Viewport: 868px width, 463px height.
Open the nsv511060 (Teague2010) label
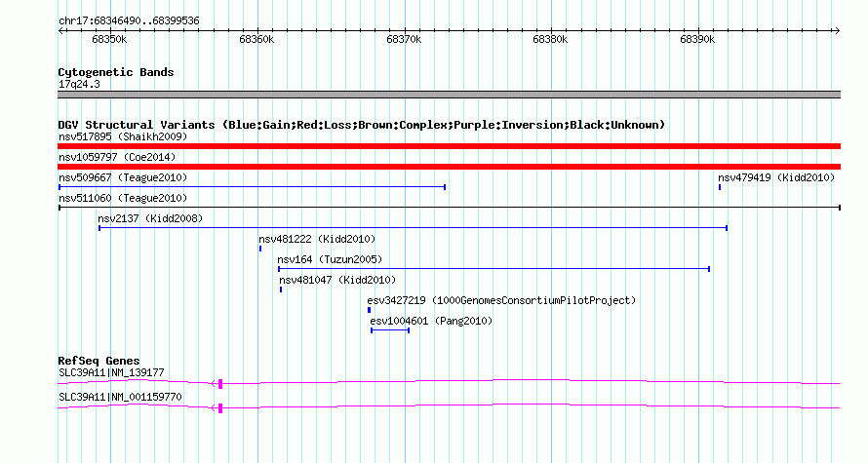tap(123, 198)
